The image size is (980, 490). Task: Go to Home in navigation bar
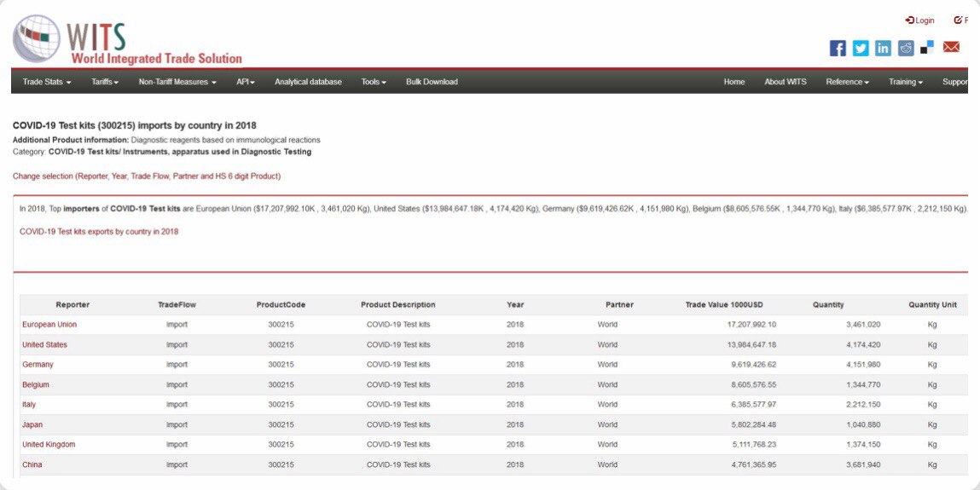click(x=734, y=82)
